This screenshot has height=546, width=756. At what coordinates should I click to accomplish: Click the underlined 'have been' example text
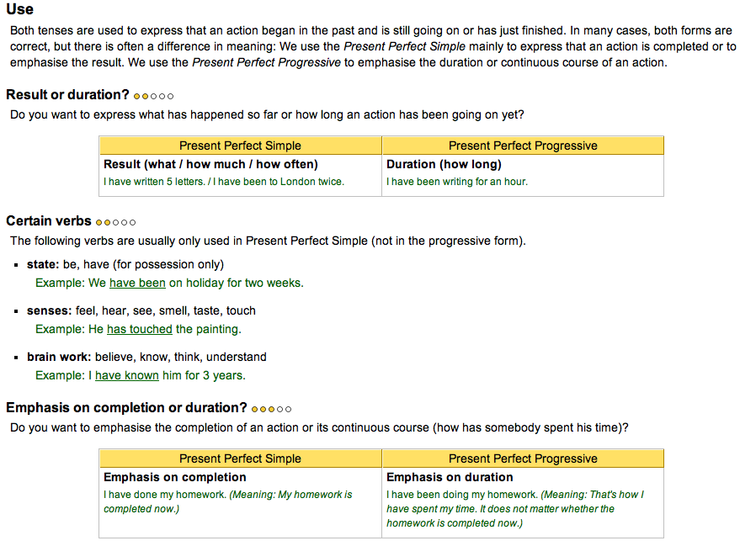pyautogui.click(x=137, y=283)
